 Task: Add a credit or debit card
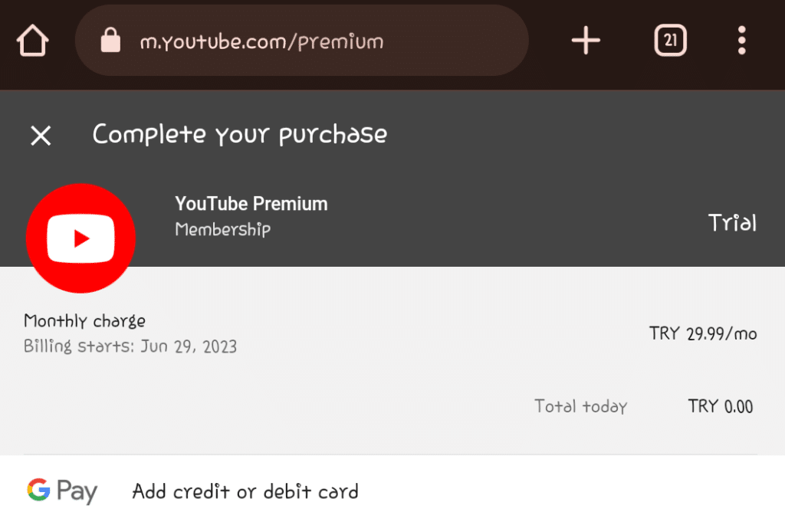(244, 491)
